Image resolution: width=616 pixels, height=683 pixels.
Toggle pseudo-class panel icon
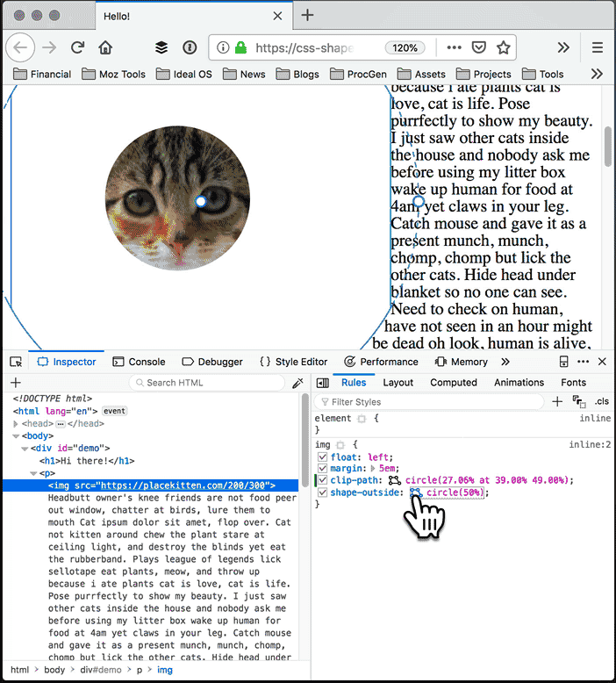coord(579,401)
